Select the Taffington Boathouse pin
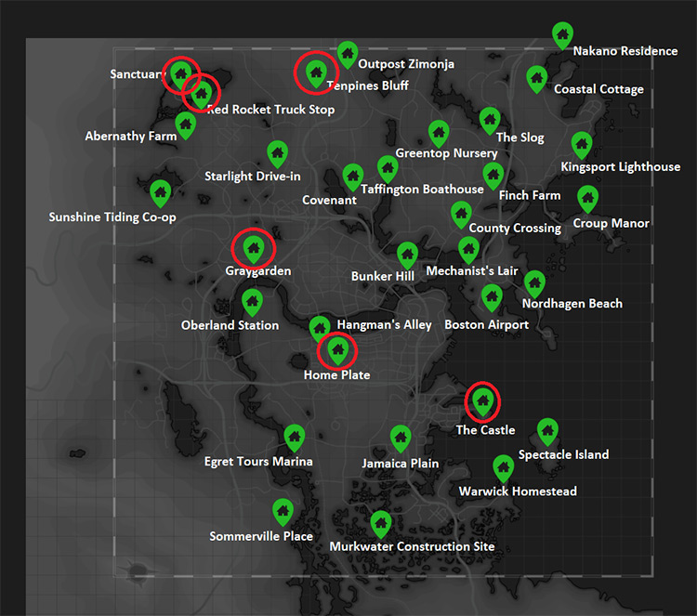Screen dimensions: 697x616 point(388,169)
